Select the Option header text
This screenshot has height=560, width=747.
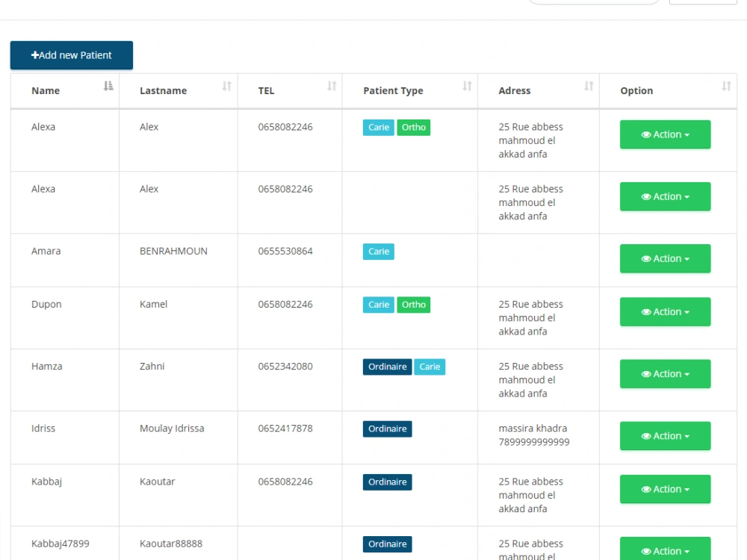pos(636,90)
